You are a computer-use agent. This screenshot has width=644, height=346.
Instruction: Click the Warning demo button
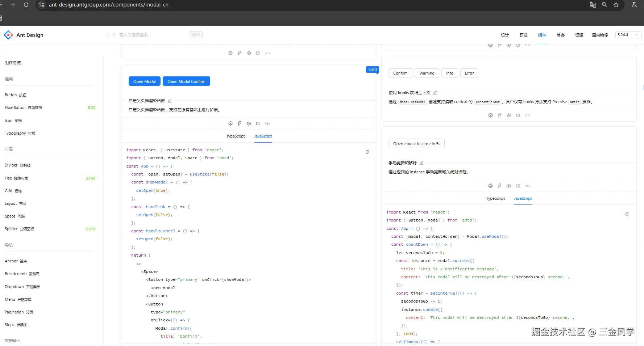[427, 73]
